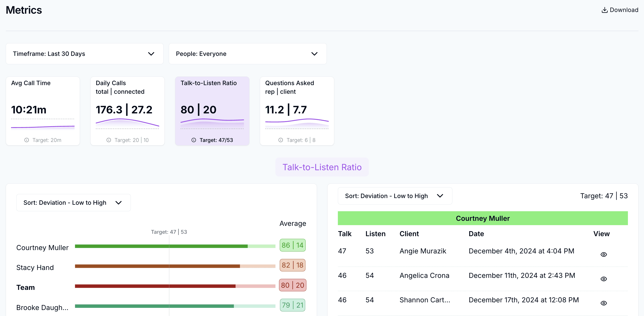644x316 pixels.
Task: Click info icon beside Target: 20 | 10
Action: 109,140
